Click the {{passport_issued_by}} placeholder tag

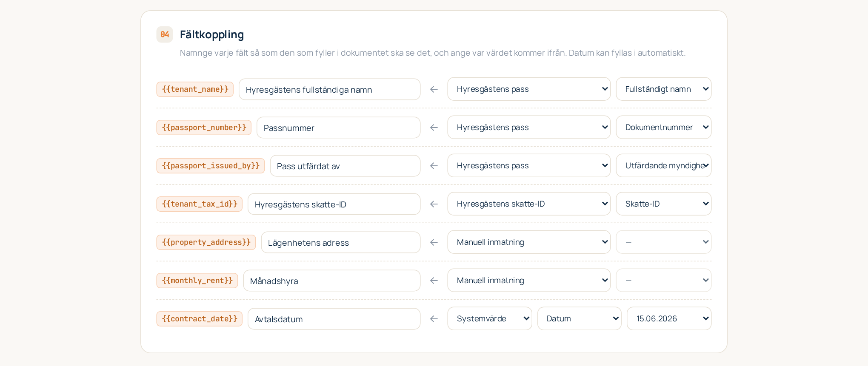211,166
